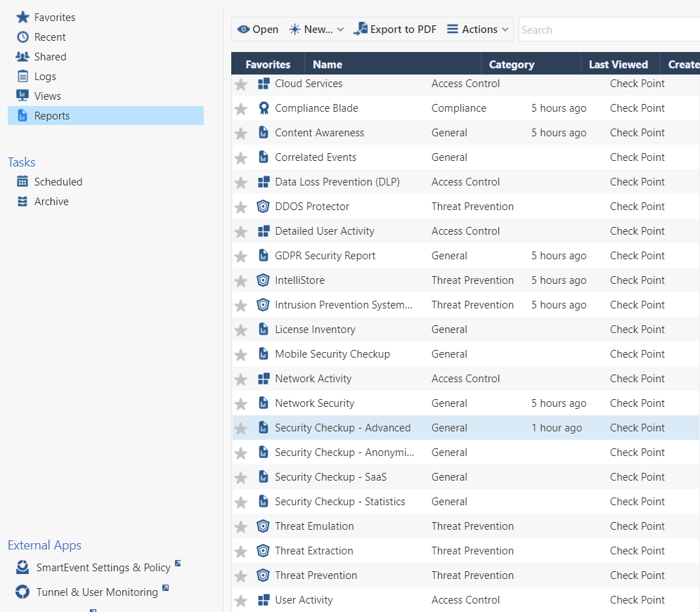Select Security Checkup - Statistics report

tap(340, 501)
